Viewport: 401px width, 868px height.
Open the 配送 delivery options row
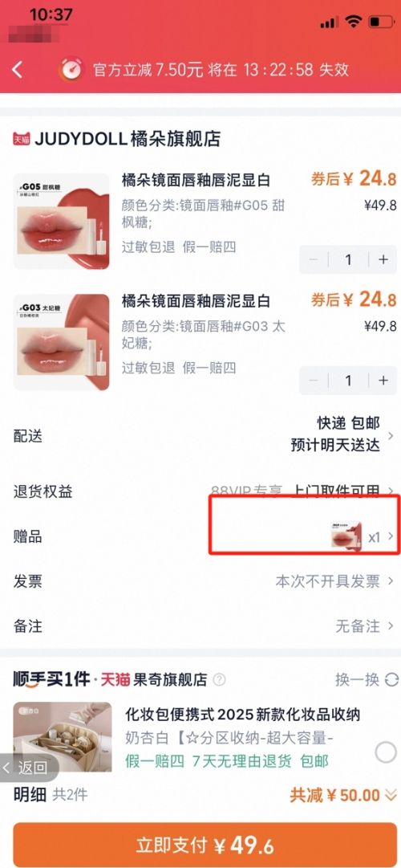(x=200, y=436)
